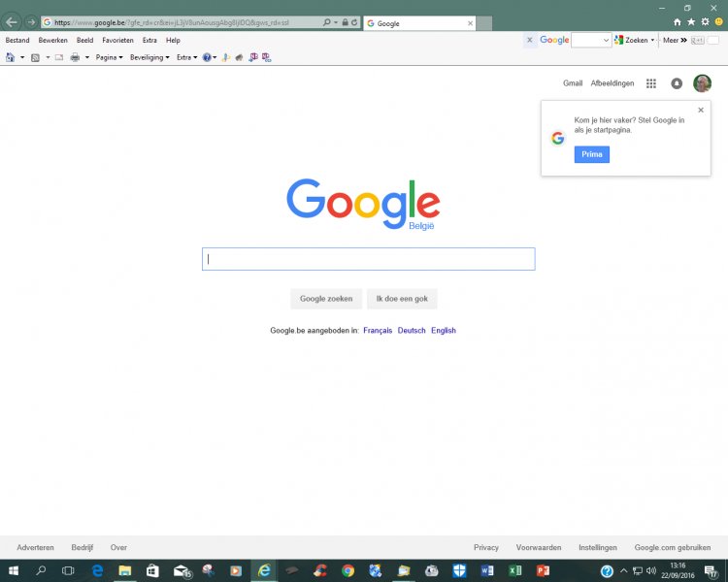Open the gear Tools menu icon
This screenshot has width=728, height=582.
[706, 21]
